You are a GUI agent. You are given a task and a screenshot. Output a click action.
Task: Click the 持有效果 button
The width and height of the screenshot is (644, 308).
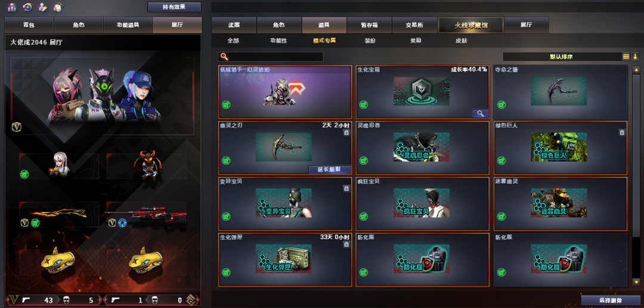coord(174,7)
